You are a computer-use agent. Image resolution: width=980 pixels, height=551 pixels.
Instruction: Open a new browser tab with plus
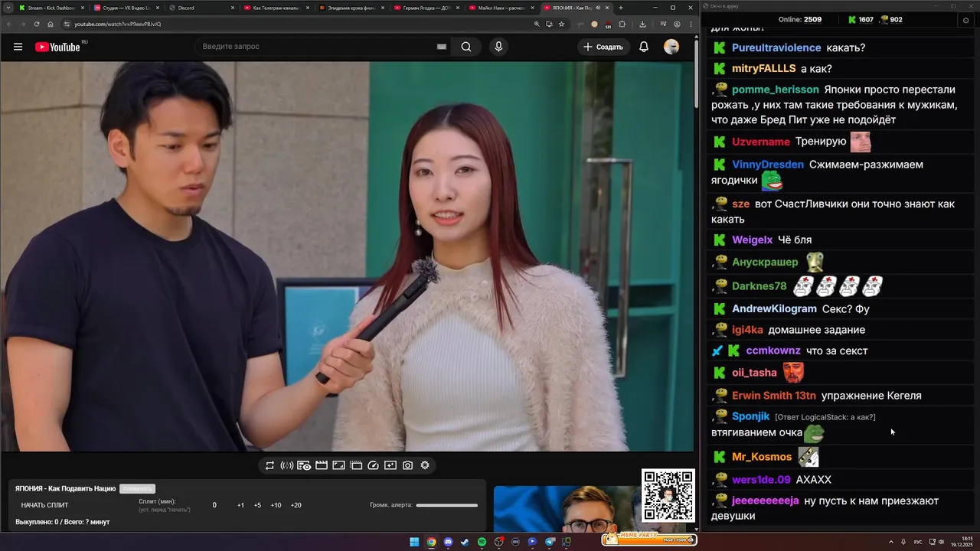621,8
